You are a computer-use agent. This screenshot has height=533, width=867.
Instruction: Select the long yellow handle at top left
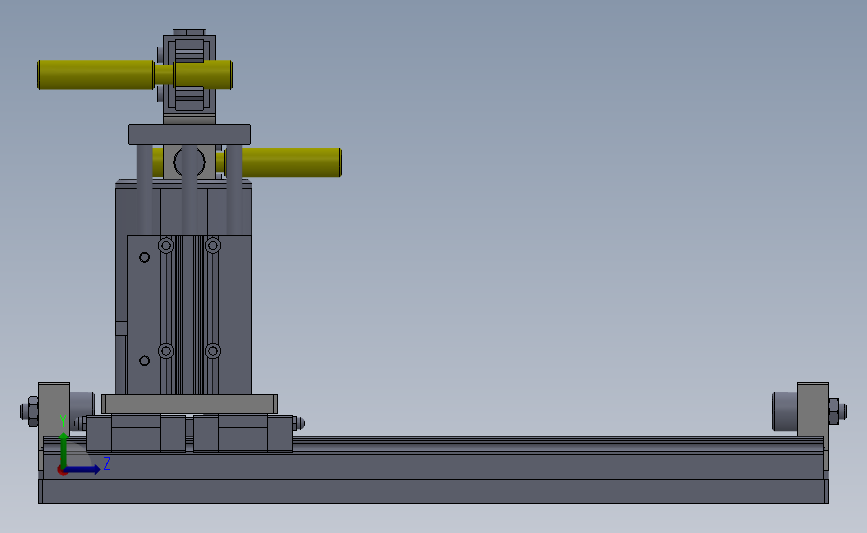pos(96,75)
